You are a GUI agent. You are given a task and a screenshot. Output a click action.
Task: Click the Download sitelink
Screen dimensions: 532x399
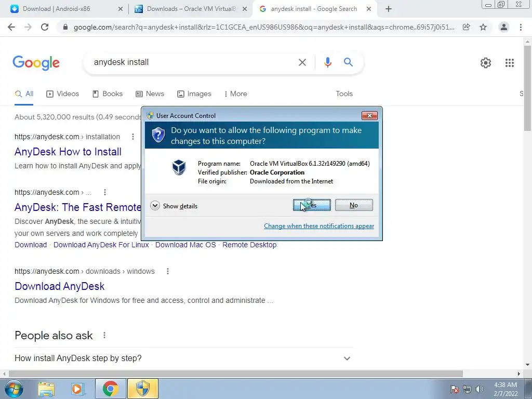[x=31, y=245]
